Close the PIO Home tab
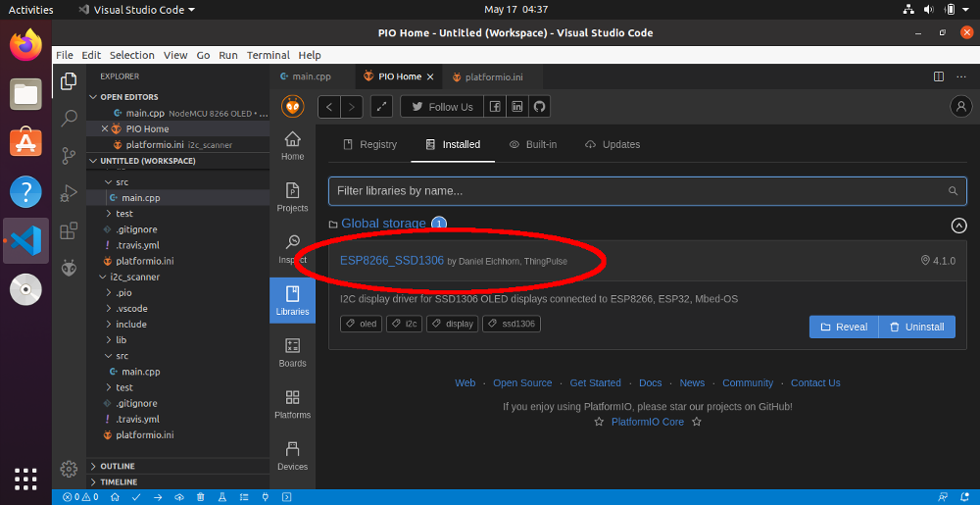The width and height of the screenshot is (980, 505). 430,76
